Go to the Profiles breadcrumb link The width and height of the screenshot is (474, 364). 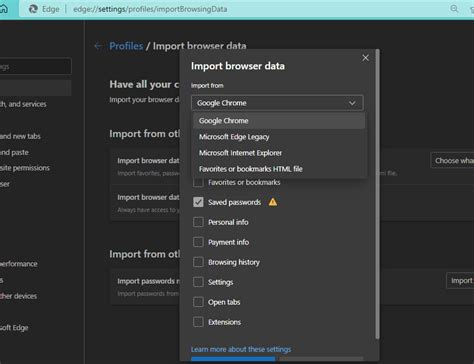[x=126, y=46]
